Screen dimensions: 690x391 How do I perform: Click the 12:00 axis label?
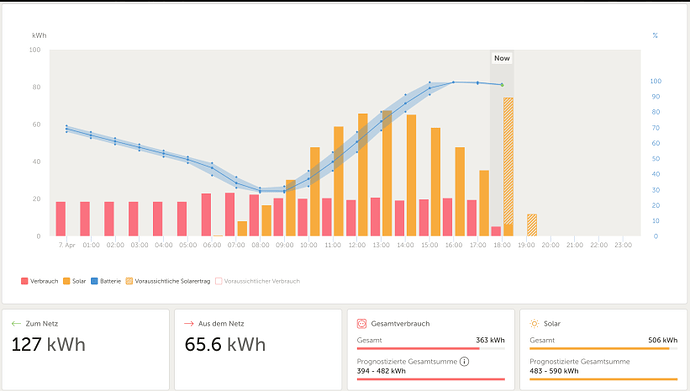coord(357,245)
